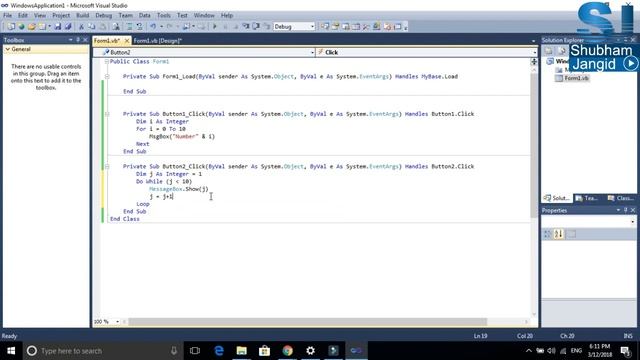
Task: Collapse the Public Class Form1 outline
Action: [107, 61]
